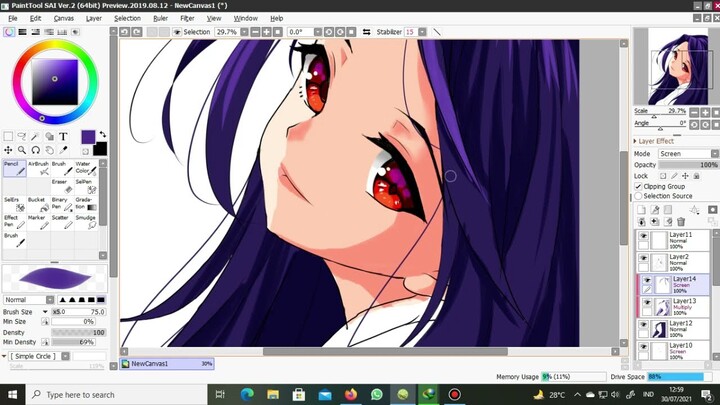Select the Zoom magnifier tool

22,150
